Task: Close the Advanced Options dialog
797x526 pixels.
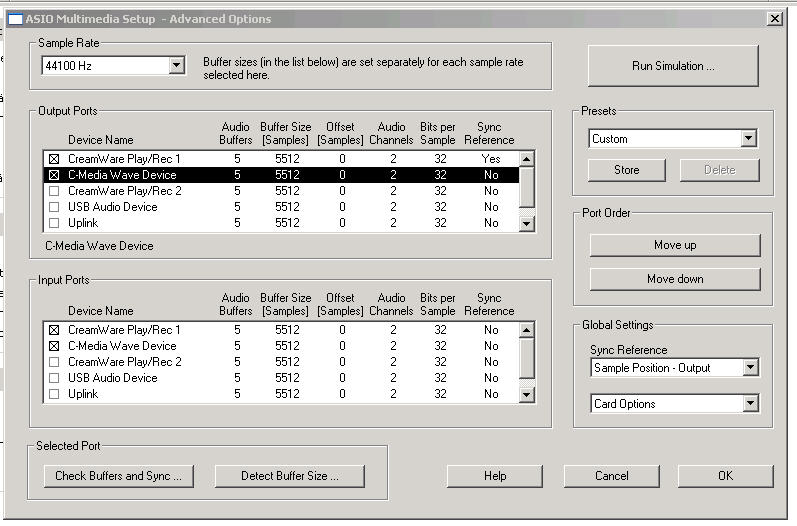Action: (x=774, y=19)
